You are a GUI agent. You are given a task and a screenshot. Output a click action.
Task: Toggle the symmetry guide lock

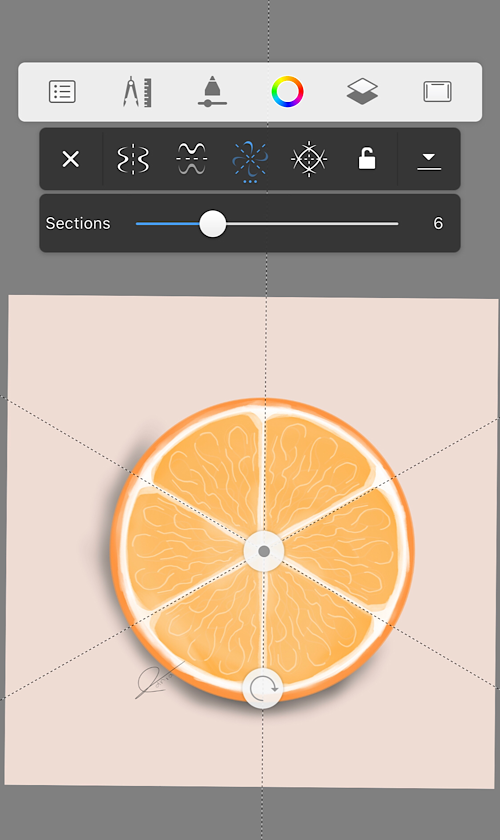tap(367, 159)
